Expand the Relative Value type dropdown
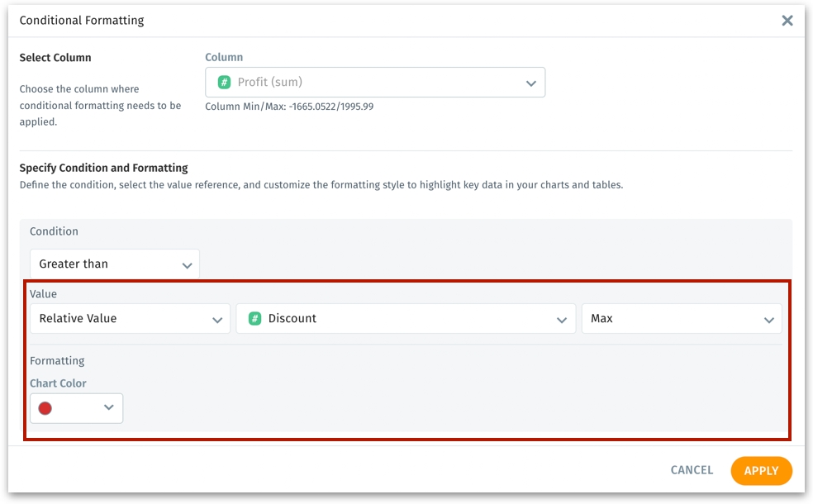 coord(129,319)
